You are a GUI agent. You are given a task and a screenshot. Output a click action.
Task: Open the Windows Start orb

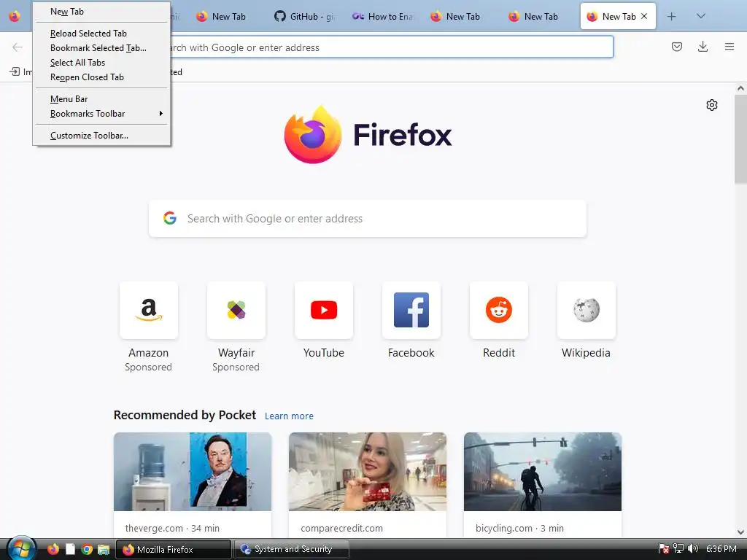[x=21, y=549]
